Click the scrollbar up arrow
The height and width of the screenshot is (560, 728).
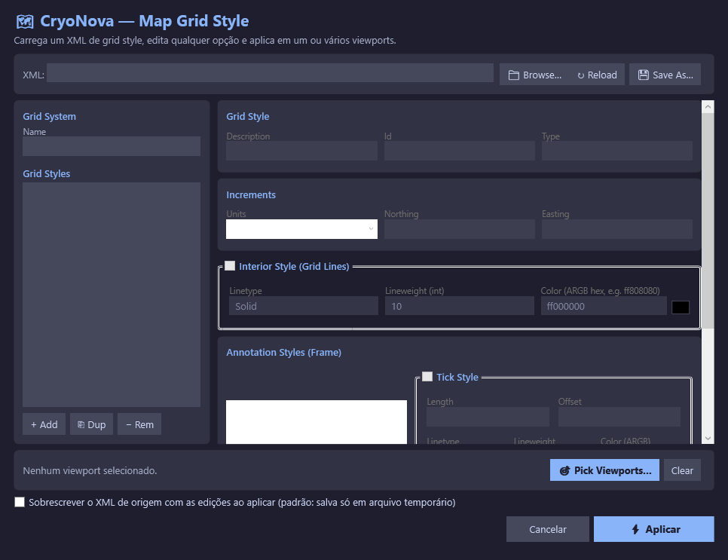708,107
